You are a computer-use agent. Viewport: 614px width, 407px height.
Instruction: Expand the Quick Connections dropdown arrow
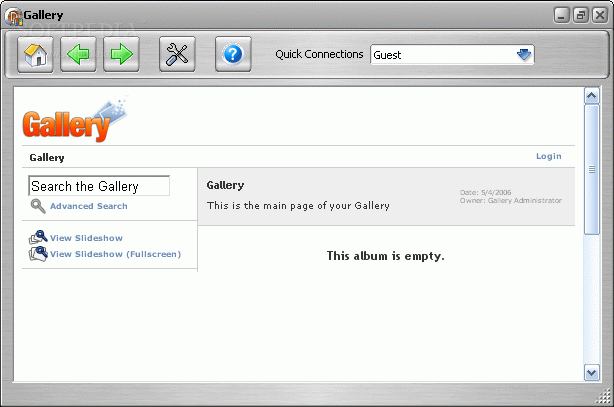point(524,54)
